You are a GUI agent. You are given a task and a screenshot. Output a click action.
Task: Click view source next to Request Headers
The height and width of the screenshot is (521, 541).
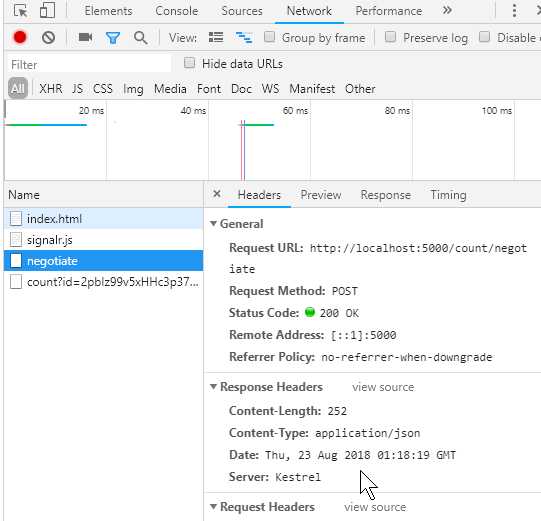(x=375, y=507)
